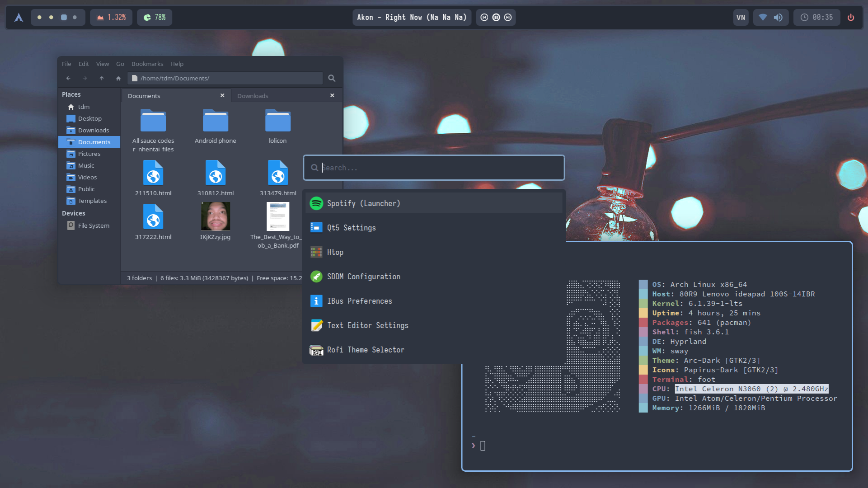Pause the currently playing song
868x488 pixels.
[496, 18]
